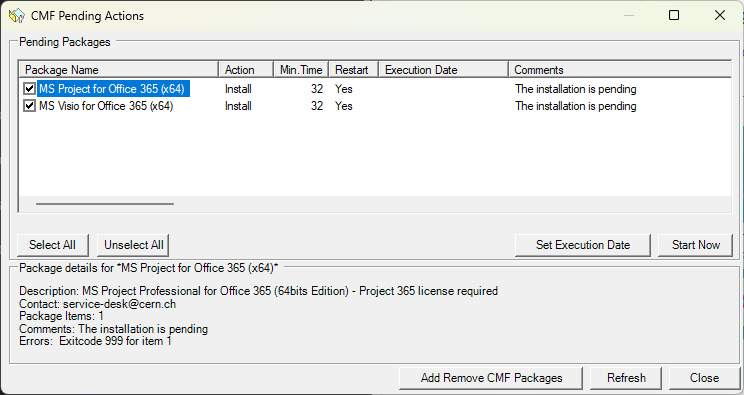Maximize the CMF Pending Actions window
The image size is (744, 395).
coord(674,15)
